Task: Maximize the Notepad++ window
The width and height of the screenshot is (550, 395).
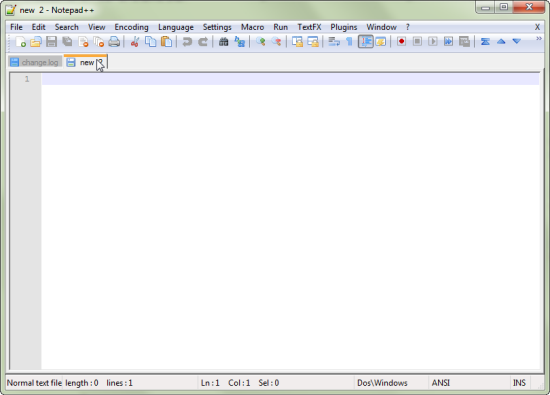Action: pos(504,7)
